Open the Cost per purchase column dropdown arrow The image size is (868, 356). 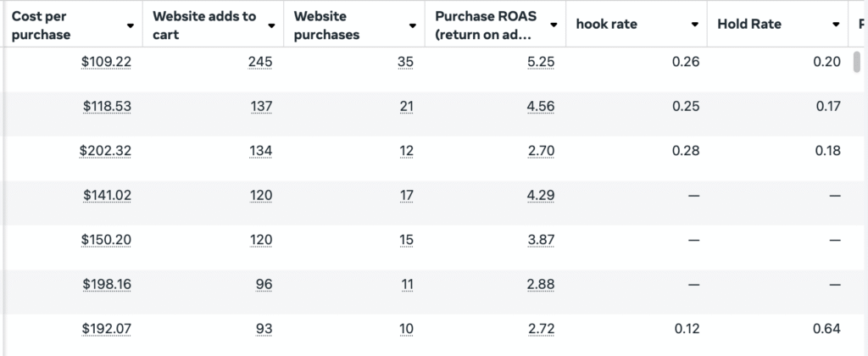[130, 25]
